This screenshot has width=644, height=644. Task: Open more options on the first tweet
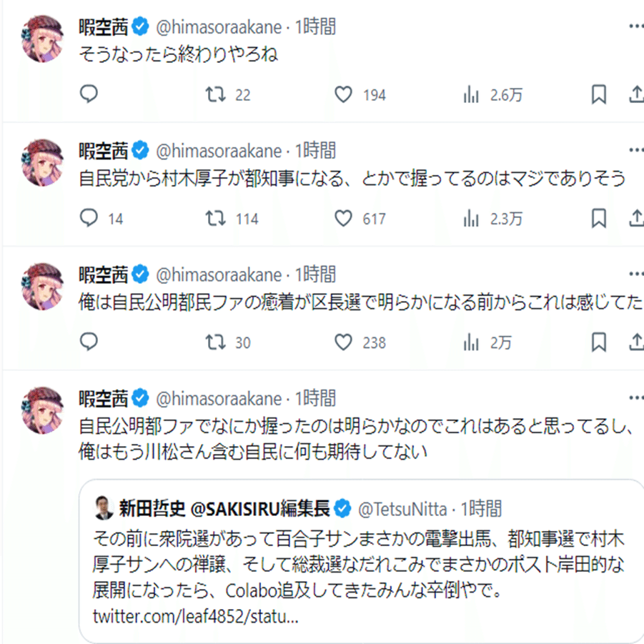[x=635, y=27]
